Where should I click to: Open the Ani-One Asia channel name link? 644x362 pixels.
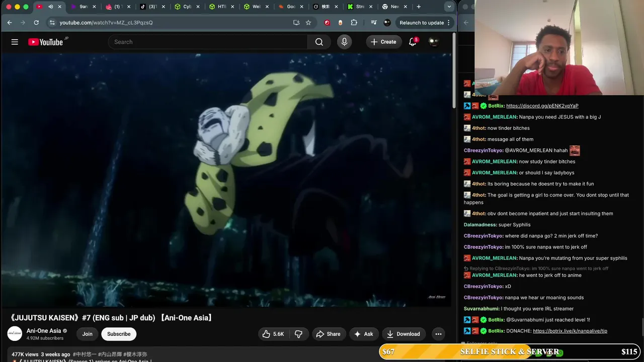(x=44, y=331)
